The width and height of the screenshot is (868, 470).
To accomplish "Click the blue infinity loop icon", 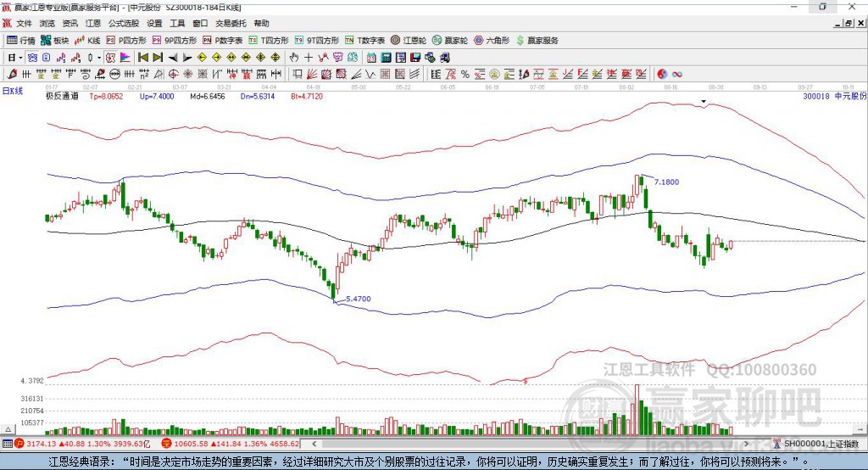I will click(677, 75).
